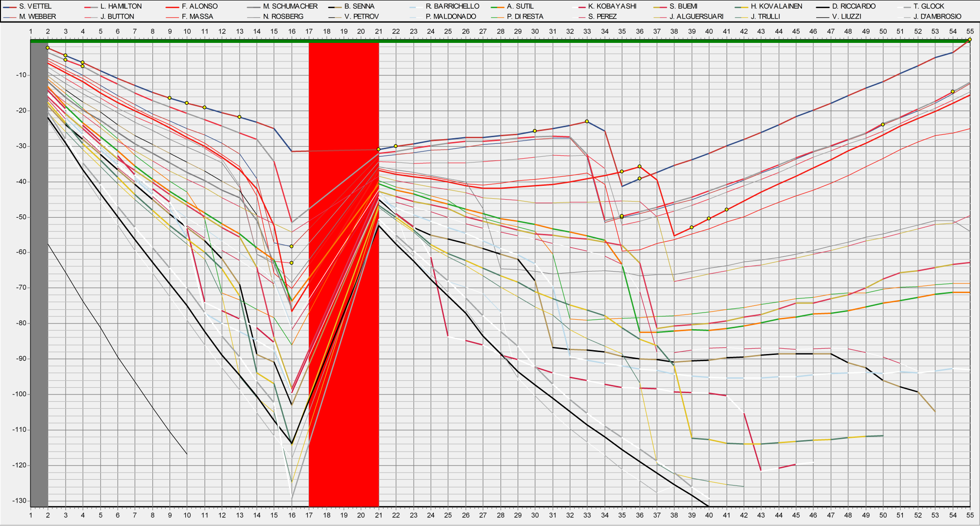Click F. Alonso legend entry

[x=200, y=7]
